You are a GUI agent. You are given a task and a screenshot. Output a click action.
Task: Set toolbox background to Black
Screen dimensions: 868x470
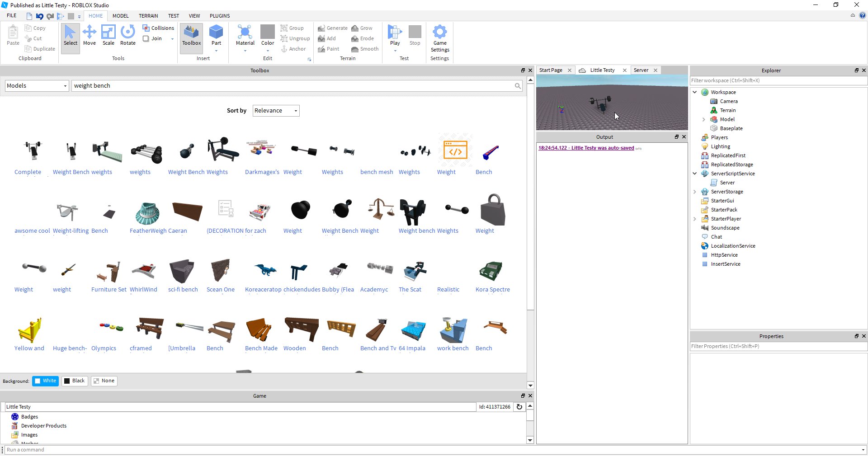tap(75, 381)
